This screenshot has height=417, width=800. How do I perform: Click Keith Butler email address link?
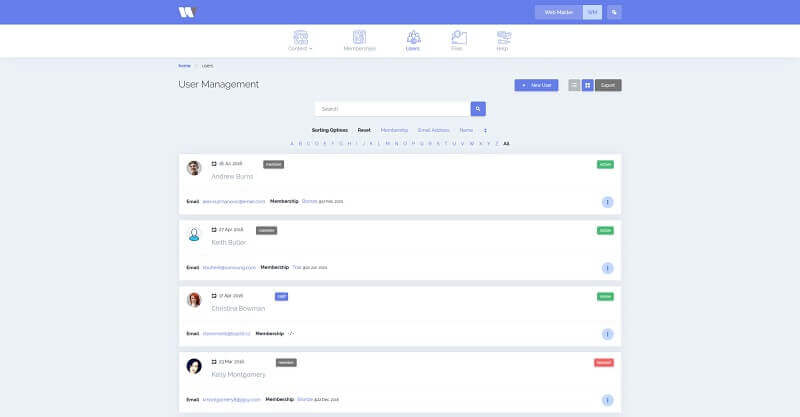point(229,267)
